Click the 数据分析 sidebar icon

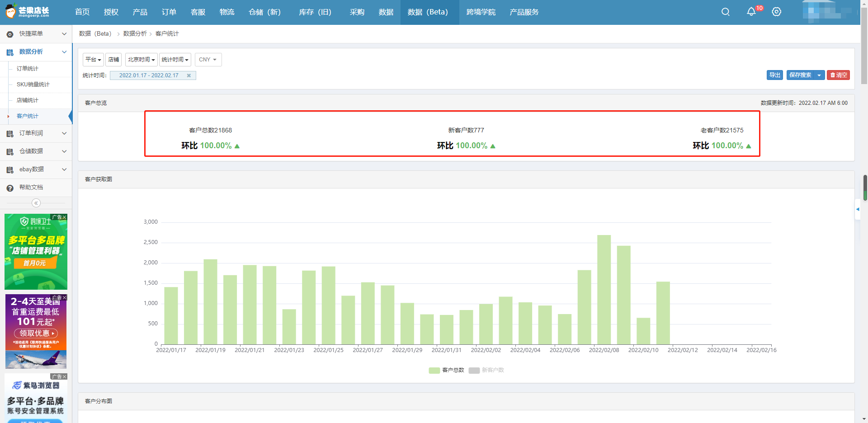(x=10, y=52)
